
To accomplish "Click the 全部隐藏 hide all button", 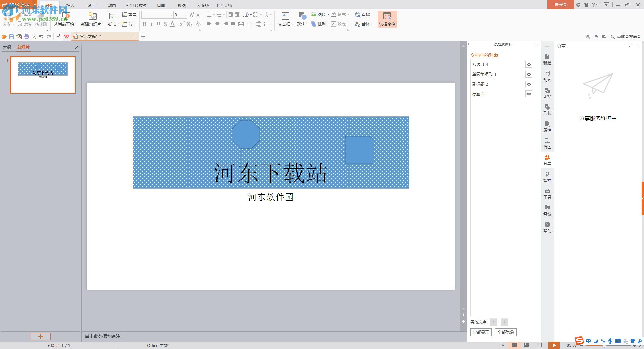I will click(x=506, y=332).
